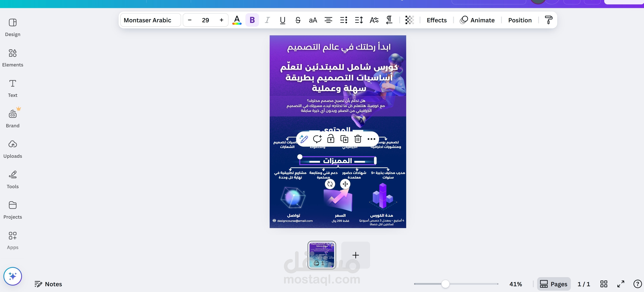Toggle underline formatting

point(283,20)
